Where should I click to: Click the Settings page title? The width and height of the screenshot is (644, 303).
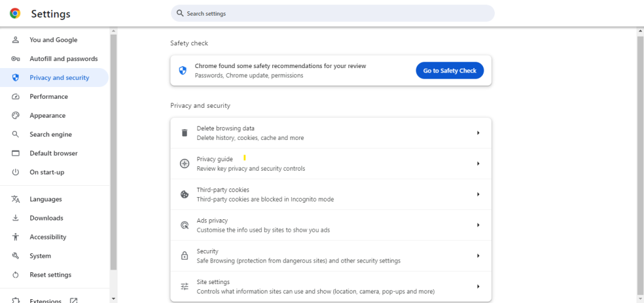(x=50, y=14)
